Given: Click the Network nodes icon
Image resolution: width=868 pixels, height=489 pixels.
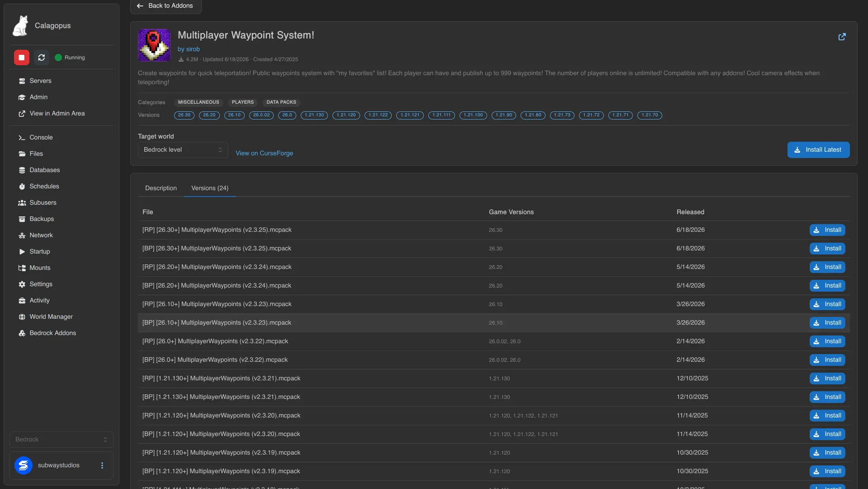Looking at the screenshot, I should 22,235.
